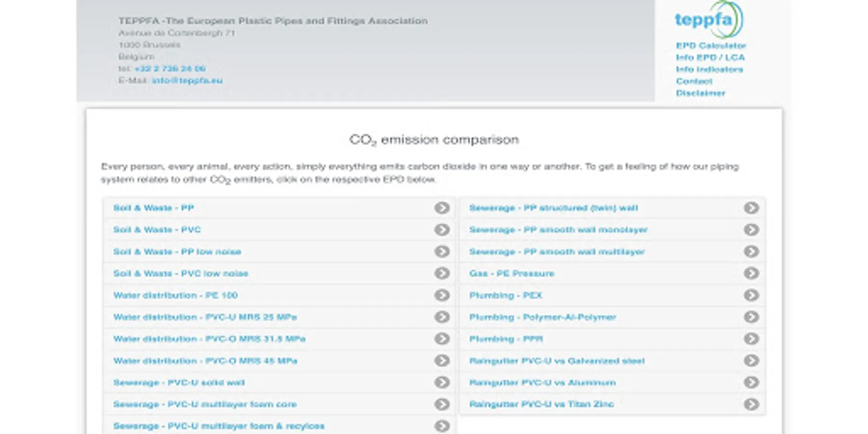Click arrow icon for Sewerage - PVC-U solid wall
This screenshot has height=434, width=868.
pos(442,382)
